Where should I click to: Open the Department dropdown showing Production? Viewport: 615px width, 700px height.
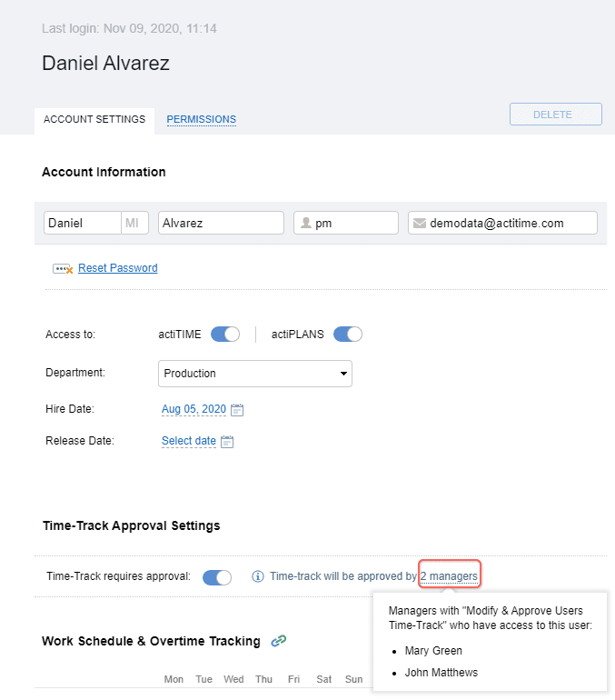point(255,374)
